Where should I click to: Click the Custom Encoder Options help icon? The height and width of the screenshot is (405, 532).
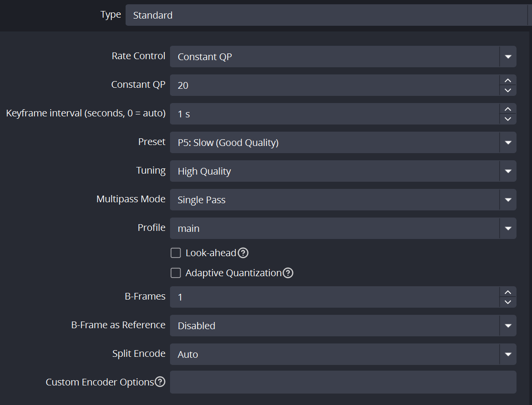pyautogui.click(x=160, y=382)
